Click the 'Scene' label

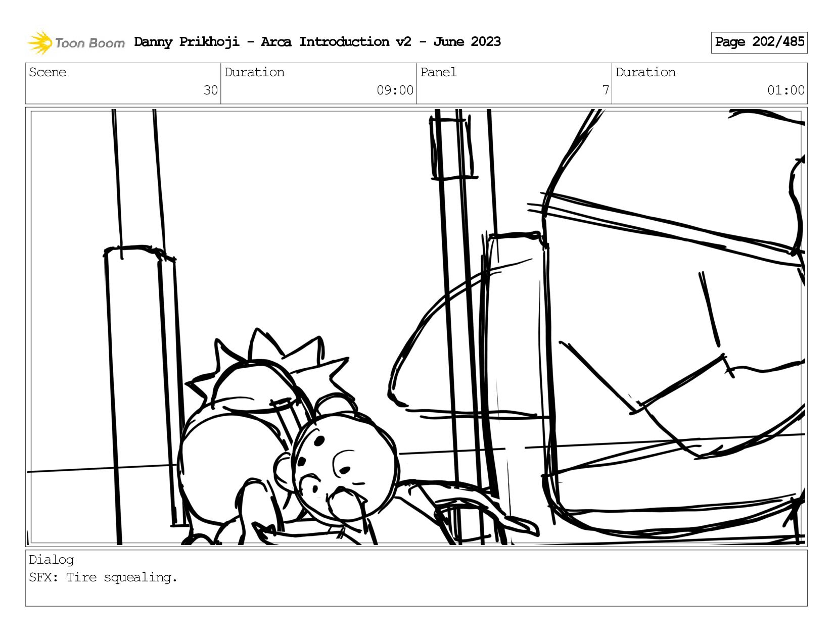48,72
